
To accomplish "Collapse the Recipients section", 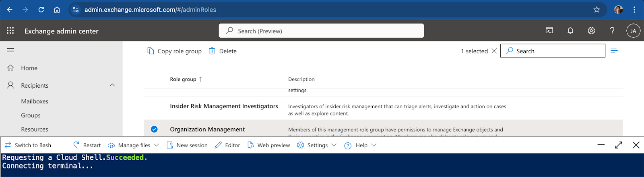I will point(112,85).
